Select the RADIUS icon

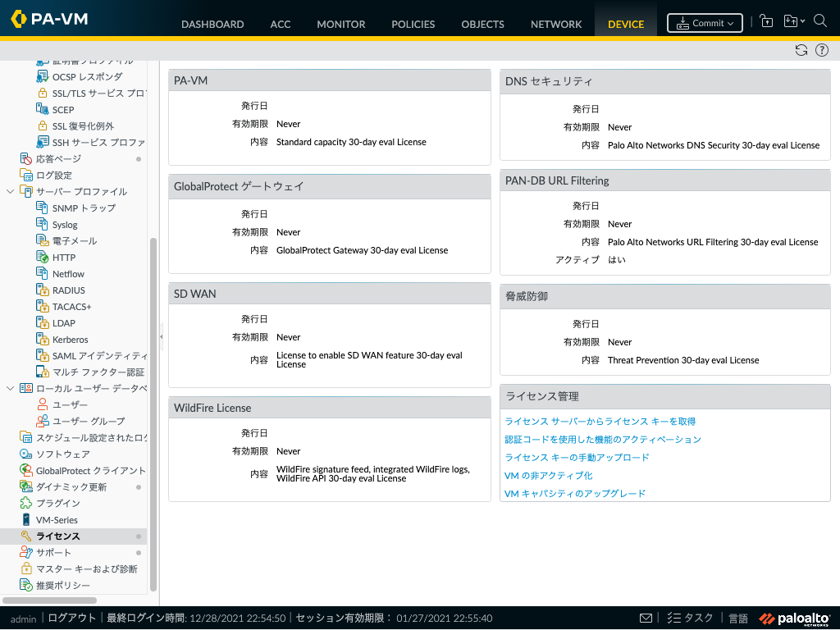point(43,290)
